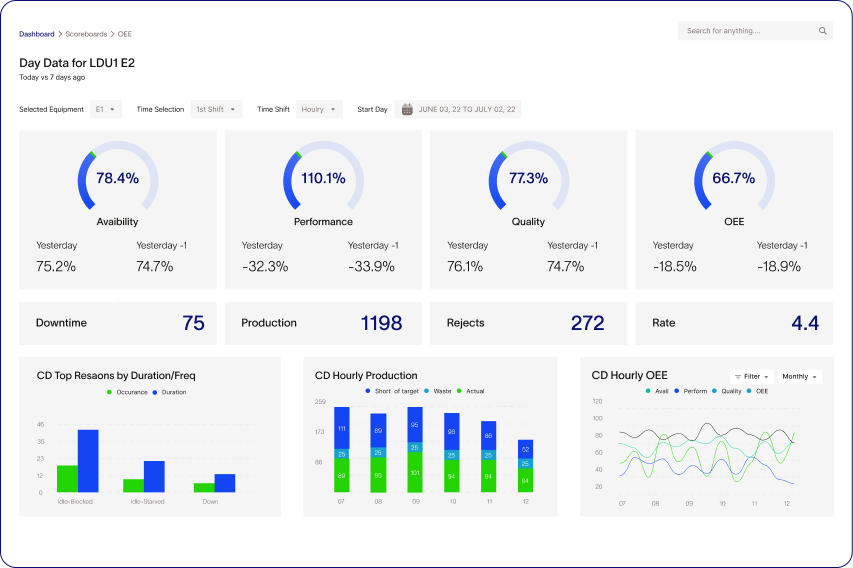Click the filter icon in CD Hourly OEE
The width and height of the screenshot is (853, 568).
coord(738,376)
